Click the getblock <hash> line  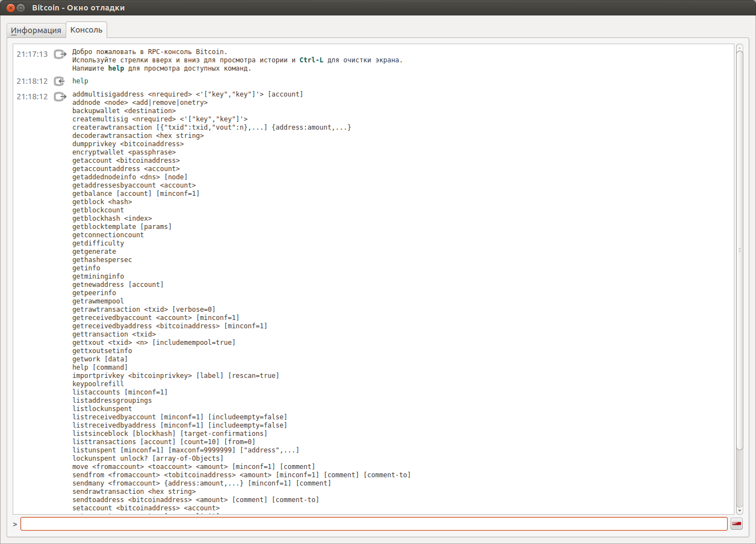(102, 202)
